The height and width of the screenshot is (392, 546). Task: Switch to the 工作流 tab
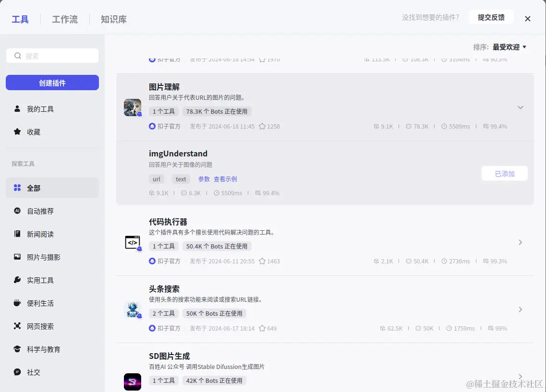(x=64, y=19)
